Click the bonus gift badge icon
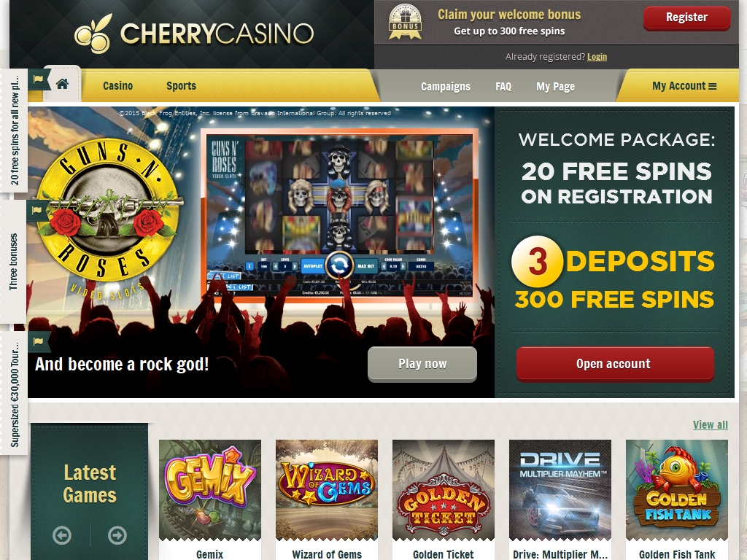The height and width of the screenshot is (560, 747). 405,22
